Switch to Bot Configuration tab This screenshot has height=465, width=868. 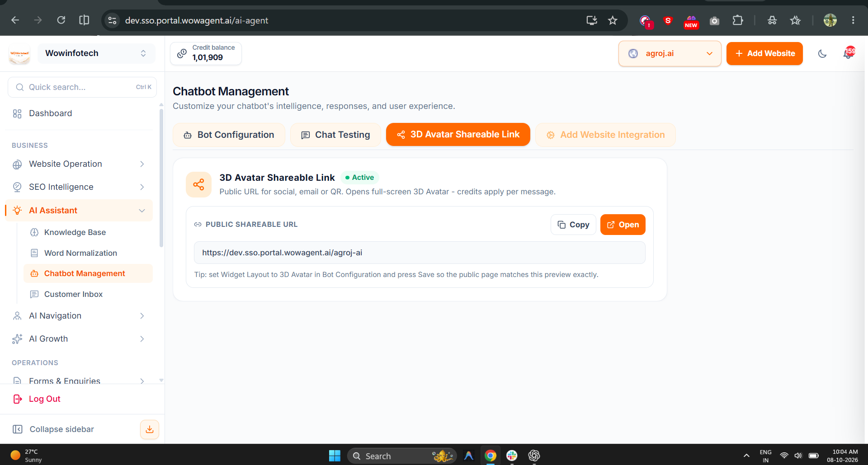[x=229, y=135]
